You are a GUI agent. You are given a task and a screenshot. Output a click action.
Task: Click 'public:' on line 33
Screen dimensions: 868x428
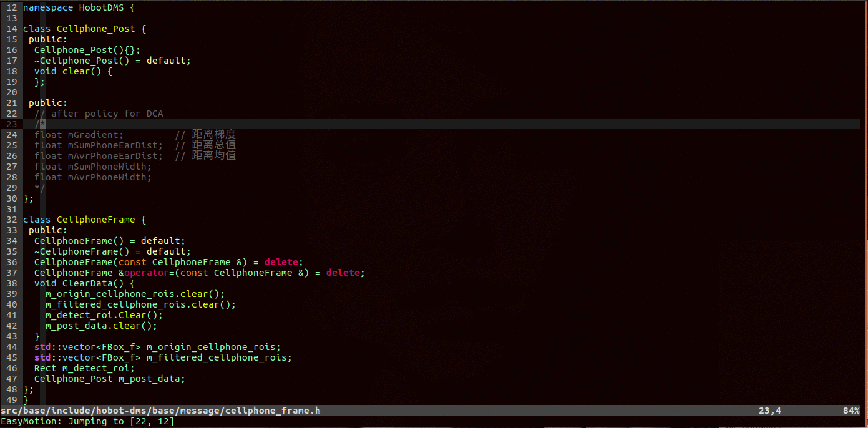[x=48, y=231]
